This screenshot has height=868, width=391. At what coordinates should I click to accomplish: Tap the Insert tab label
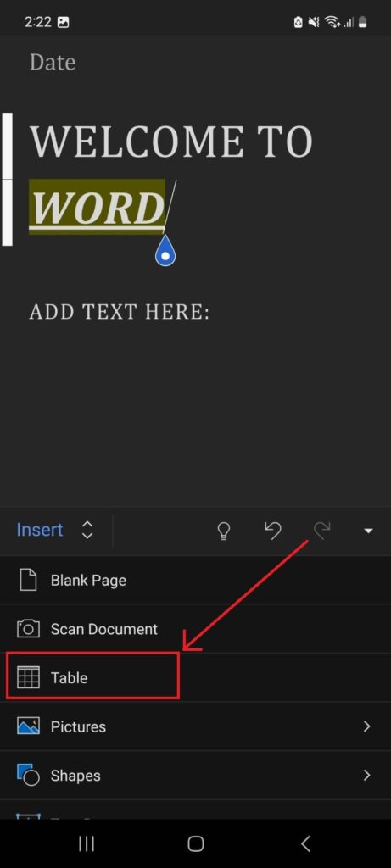(40, 530)
